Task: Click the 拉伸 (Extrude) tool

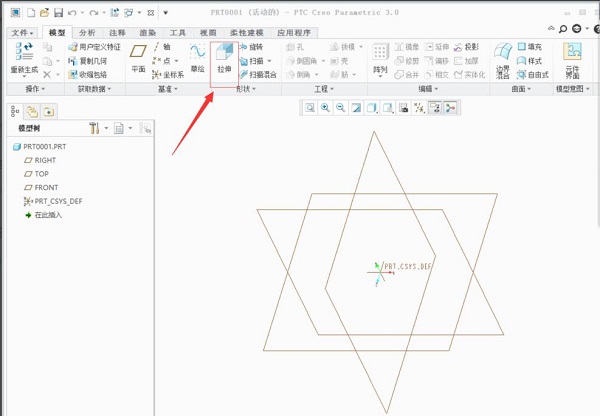Action: click(x=224, y=58)
